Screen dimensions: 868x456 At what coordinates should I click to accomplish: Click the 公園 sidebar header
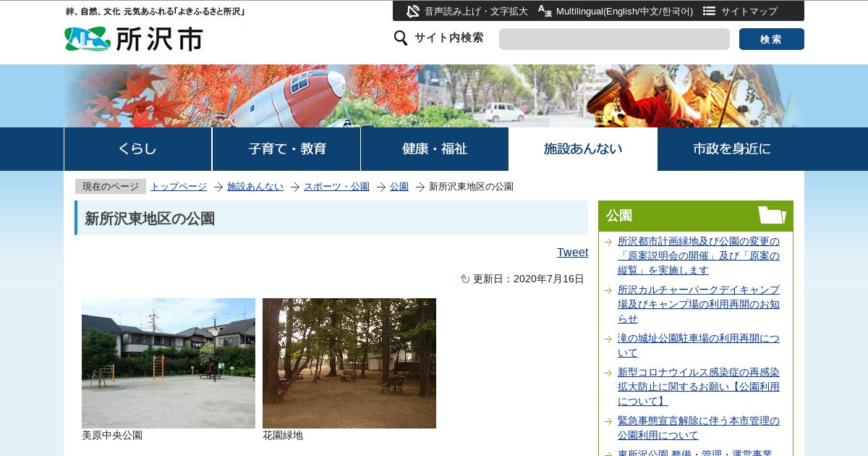pyautogui.click(x=696, y=216)
